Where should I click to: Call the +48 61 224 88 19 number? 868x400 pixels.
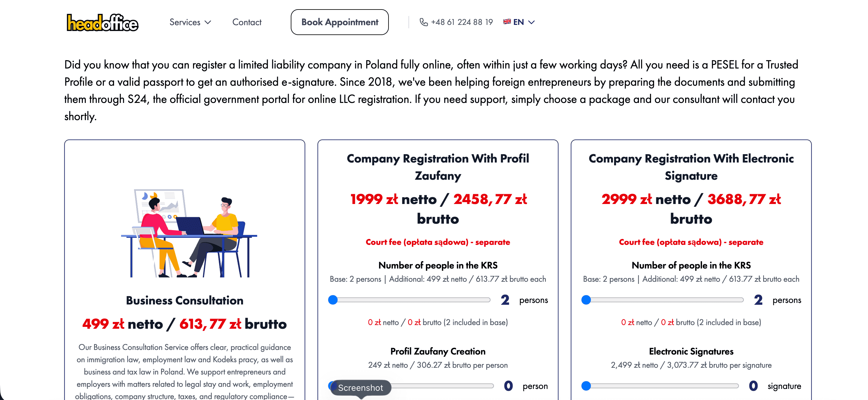[462, 22]
